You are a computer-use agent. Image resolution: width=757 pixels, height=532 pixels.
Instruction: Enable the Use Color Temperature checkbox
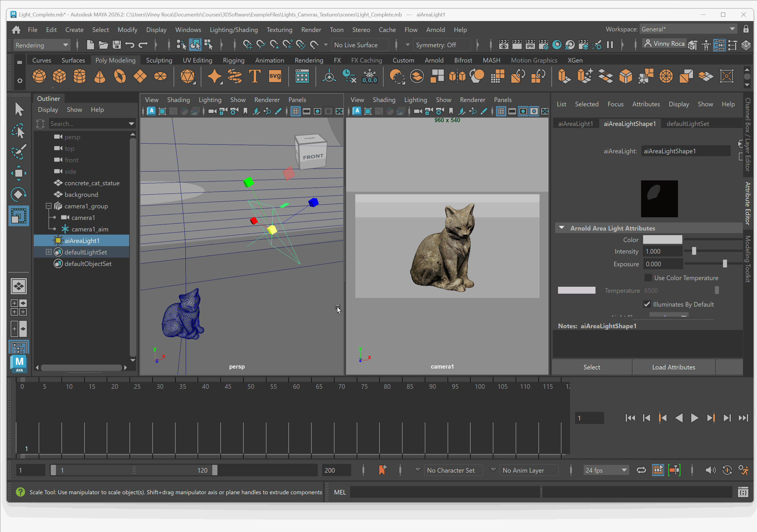pos(648,278)
